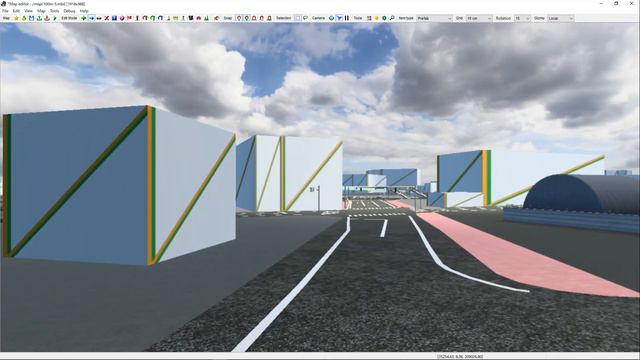Click the green anchor import icon
Screen dimensions: 640x360
39,18
